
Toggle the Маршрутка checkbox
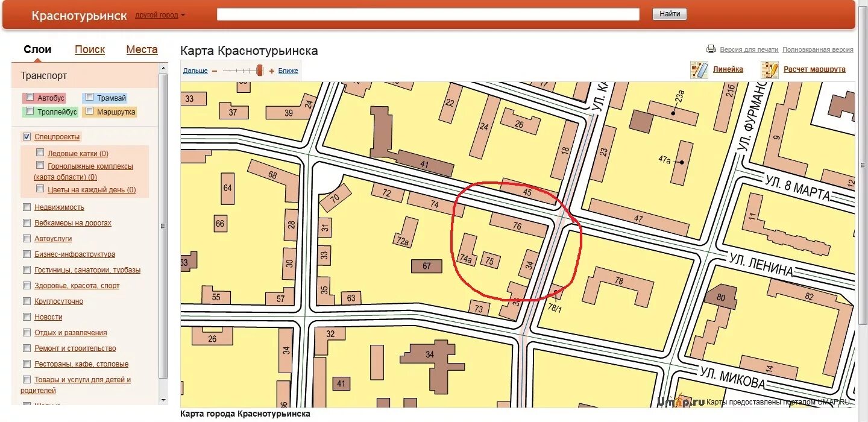pyautogui.click(x=89, y=112)
